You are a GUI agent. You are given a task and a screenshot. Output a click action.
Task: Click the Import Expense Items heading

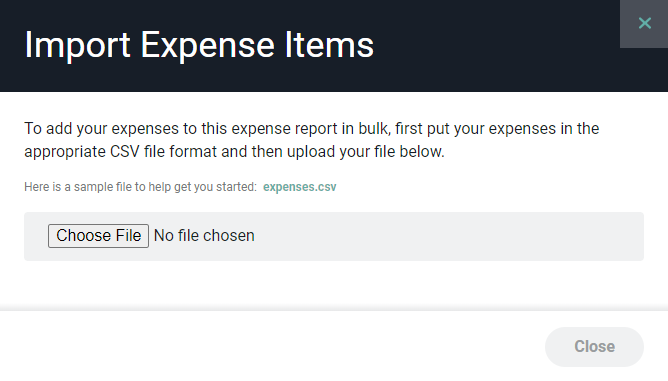199,45
